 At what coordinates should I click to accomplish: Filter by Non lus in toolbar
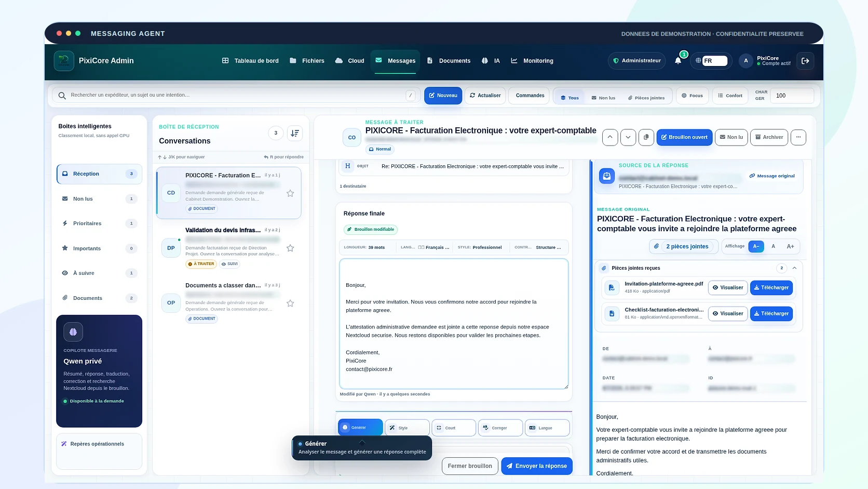[603, 98]
